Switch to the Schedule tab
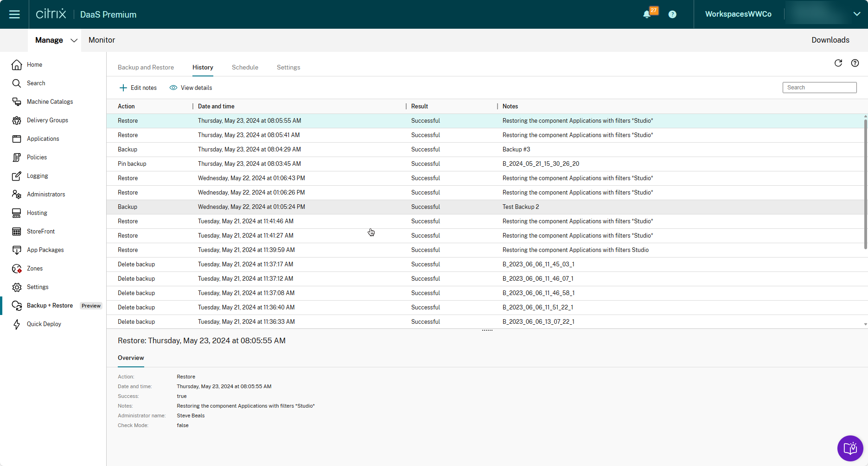Viewport: 868px width, 466px height. 245,68
